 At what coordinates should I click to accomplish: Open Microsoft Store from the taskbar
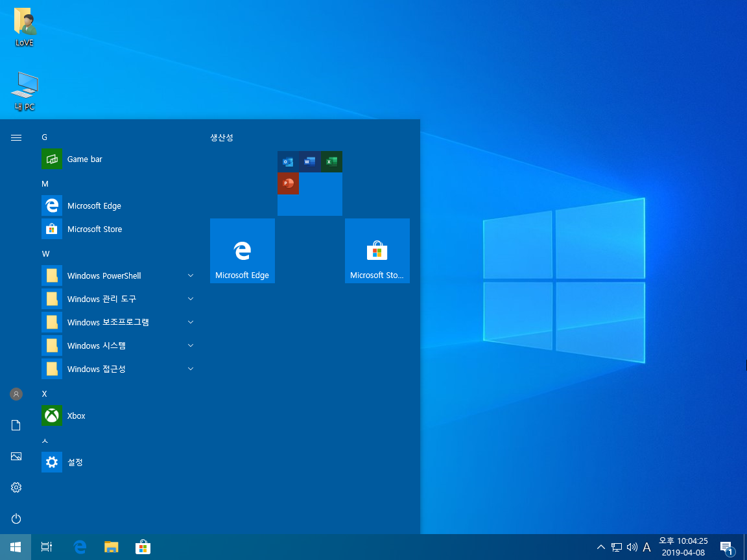[x=143, y=547]
